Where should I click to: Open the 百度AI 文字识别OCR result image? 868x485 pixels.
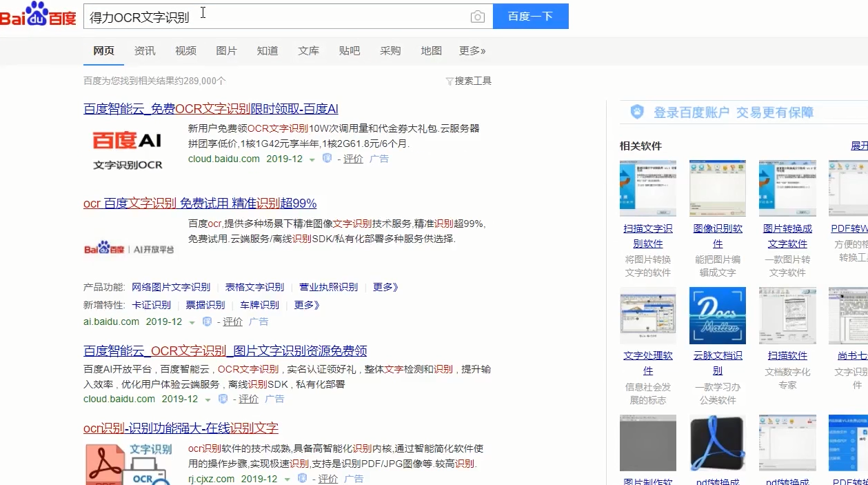tap(128, 149)
